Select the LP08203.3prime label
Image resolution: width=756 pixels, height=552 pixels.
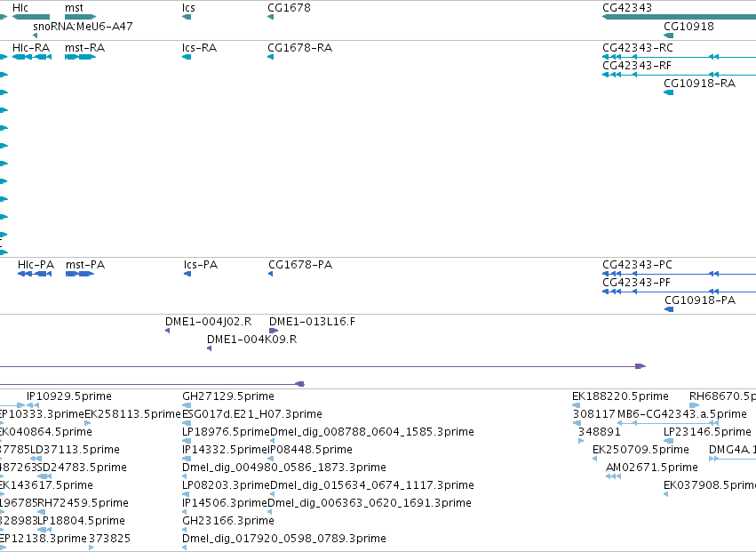227,485
